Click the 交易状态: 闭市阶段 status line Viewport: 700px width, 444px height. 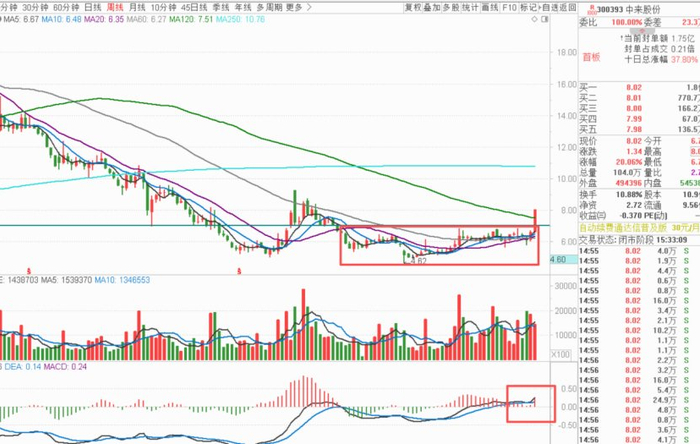pos(634,240)
